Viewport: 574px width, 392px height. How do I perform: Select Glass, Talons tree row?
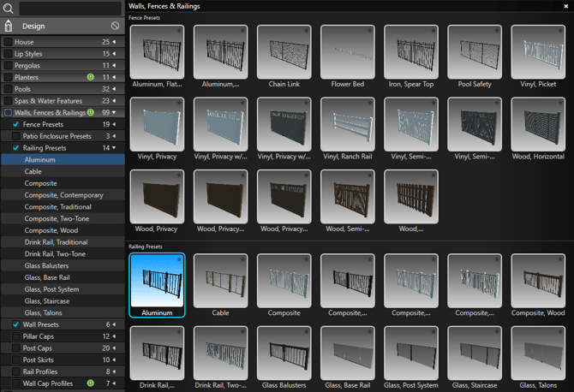[63, 312]
